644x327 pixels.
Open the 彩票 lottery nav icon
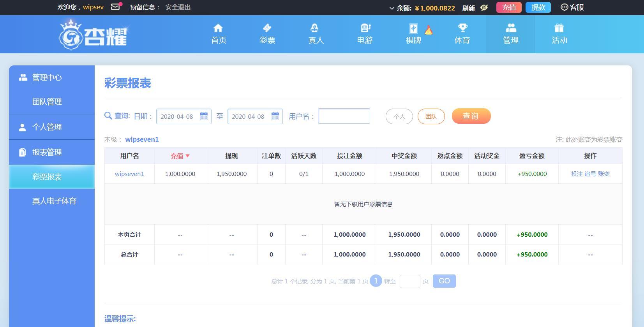(x=267, y=28)
